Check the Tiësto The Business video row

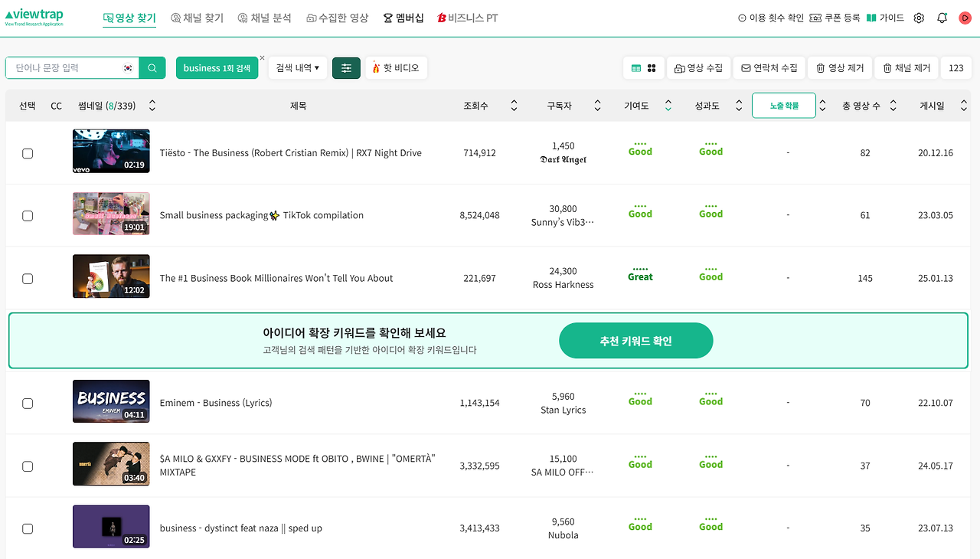click(28, 153)
